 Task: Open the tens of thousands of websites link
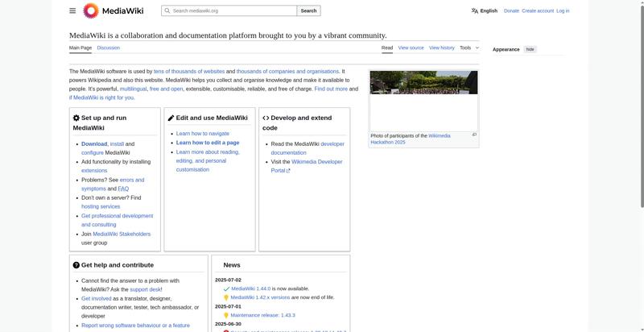[189, 72]
